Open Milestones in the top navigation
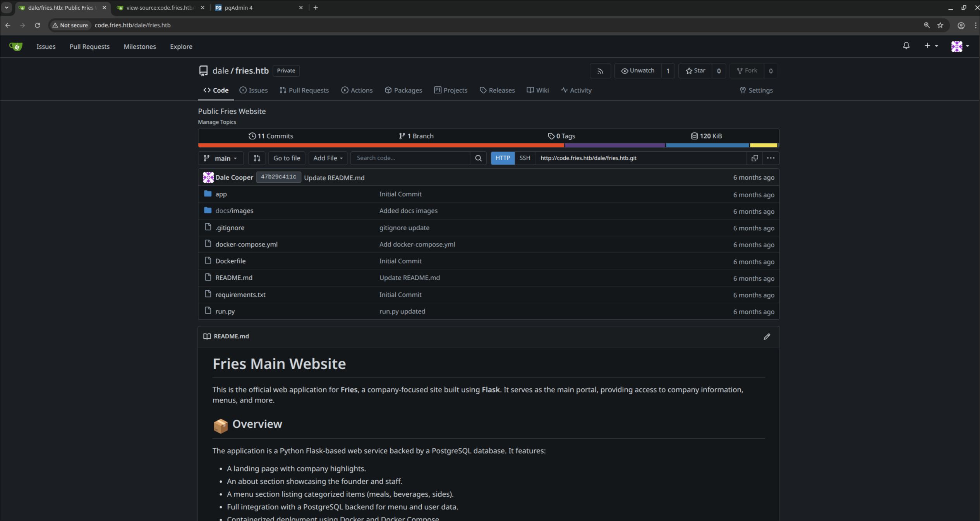The width and height of the screenshot is (980, 521). 140,46
